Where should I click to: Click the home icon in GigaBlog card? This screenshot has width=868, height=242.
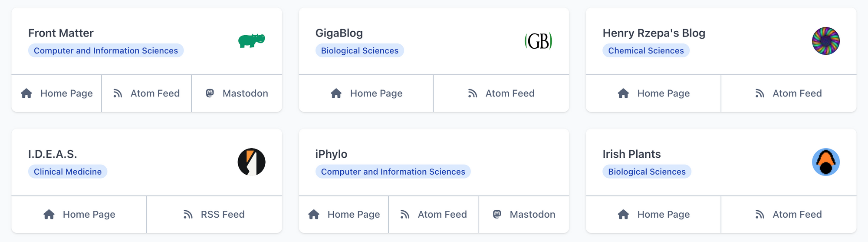336,93
